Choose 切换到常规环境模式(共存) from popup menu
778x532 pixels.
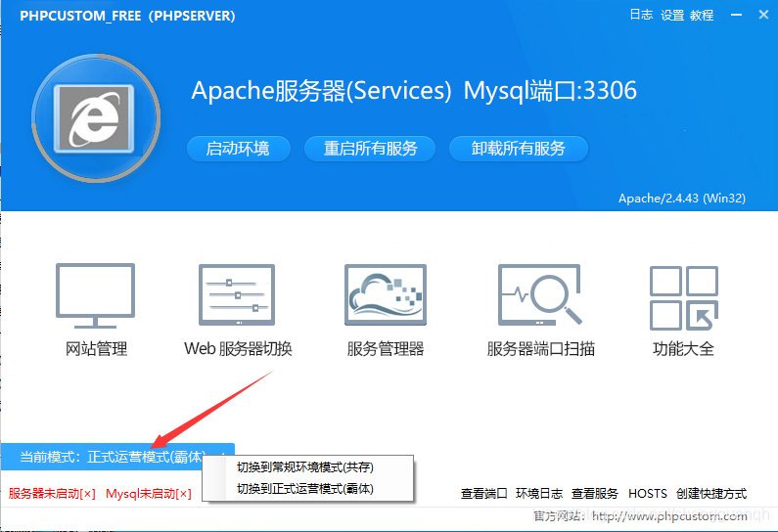[x=305, y=467]
